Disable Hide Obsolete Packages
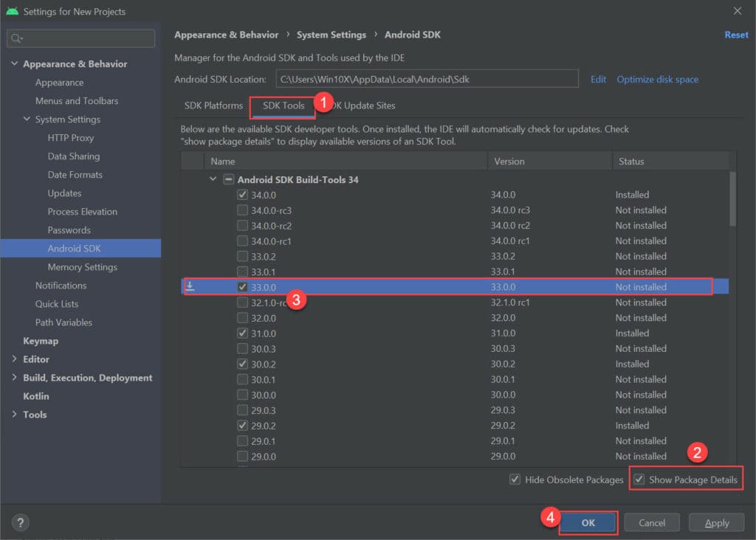This screenshot has width=756, height=540. (x=514, y=480)
